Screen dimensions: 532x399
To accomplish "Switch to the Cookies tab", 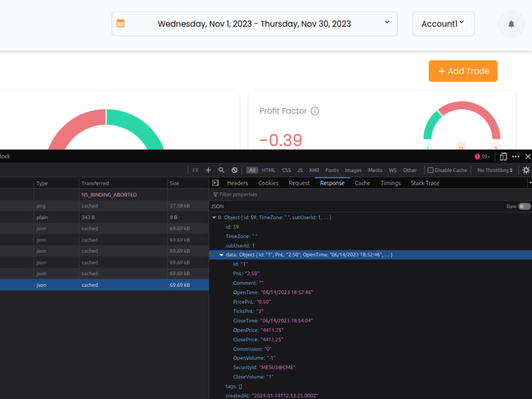I will [x=268, y=183].
